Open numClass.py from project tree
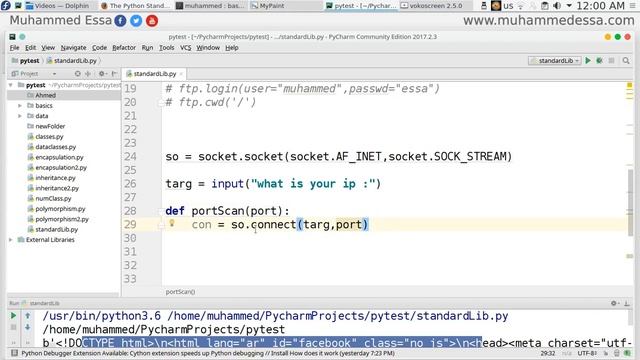 (x=49, y=199)
